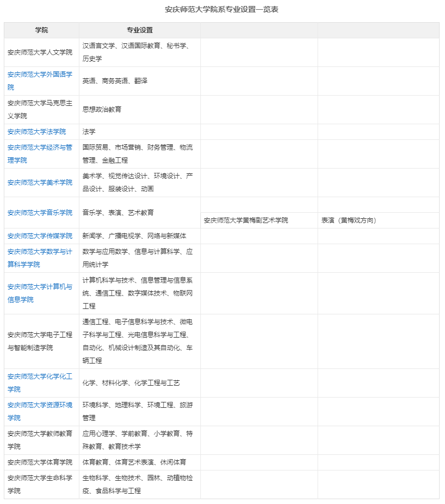Click the 学院 column header
This screenshot has height=504, width=445.
pos(42,30)
